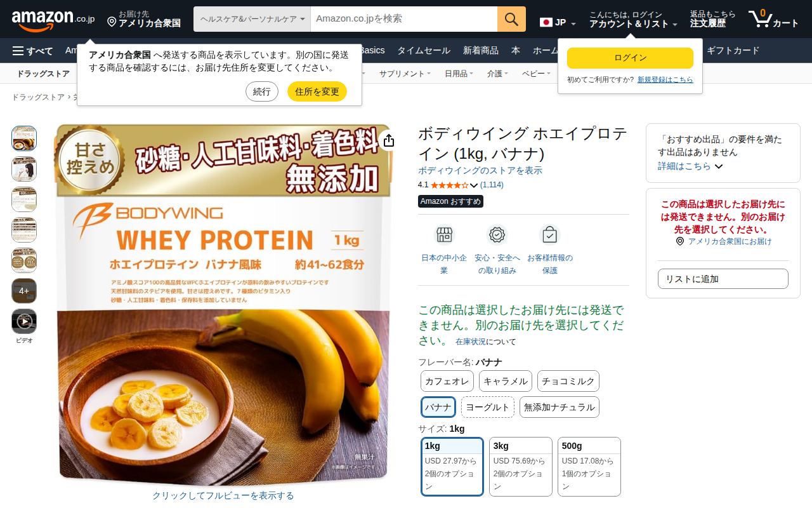
Task: Play the ビデオ thumbnail
Action: pos(24,321)
